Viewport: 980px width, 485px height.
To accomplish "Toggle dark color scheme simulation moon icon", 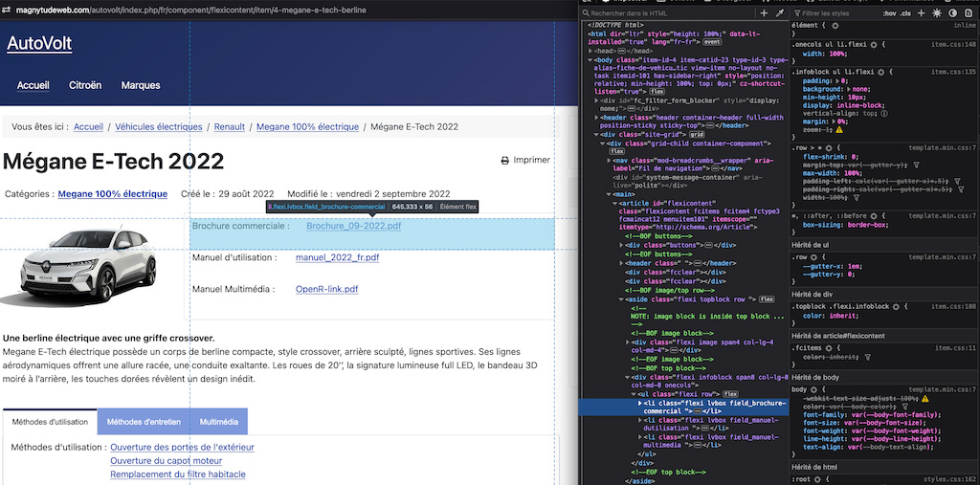I will [x=952, y=13].
